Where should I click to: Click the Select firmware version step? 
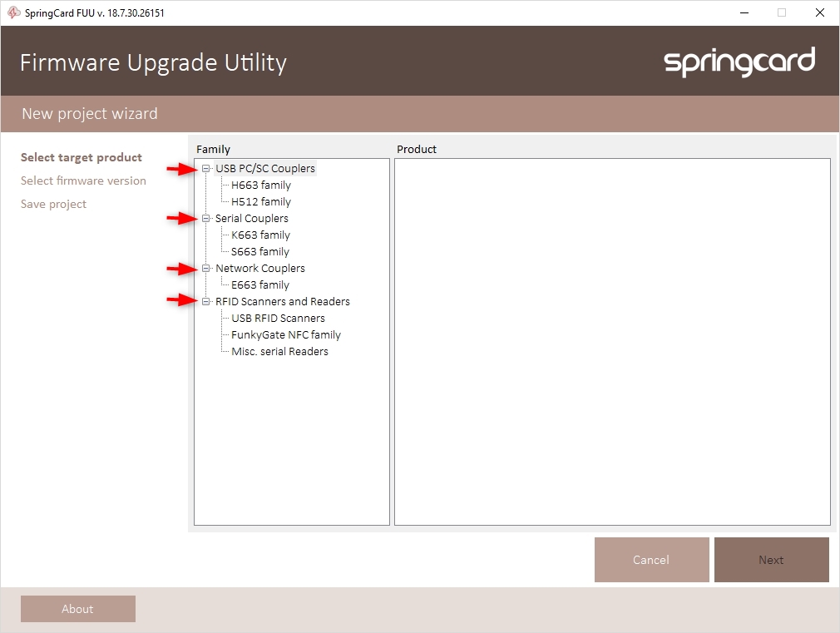[x=83, y=181]
